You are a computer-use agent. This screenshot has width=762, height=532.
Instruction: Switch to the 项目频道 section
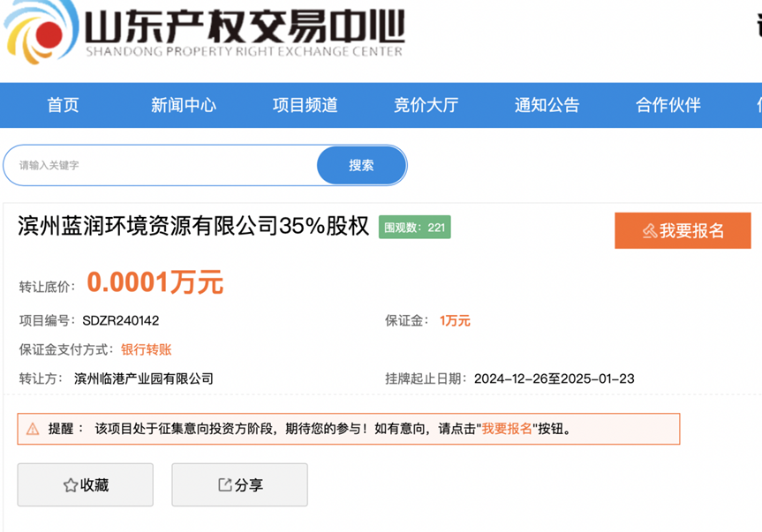coord(304,105)
